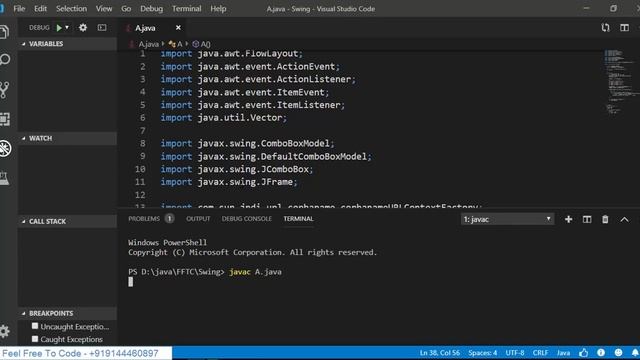Open the Help menu
640x360 pixels.
point(218,9)
